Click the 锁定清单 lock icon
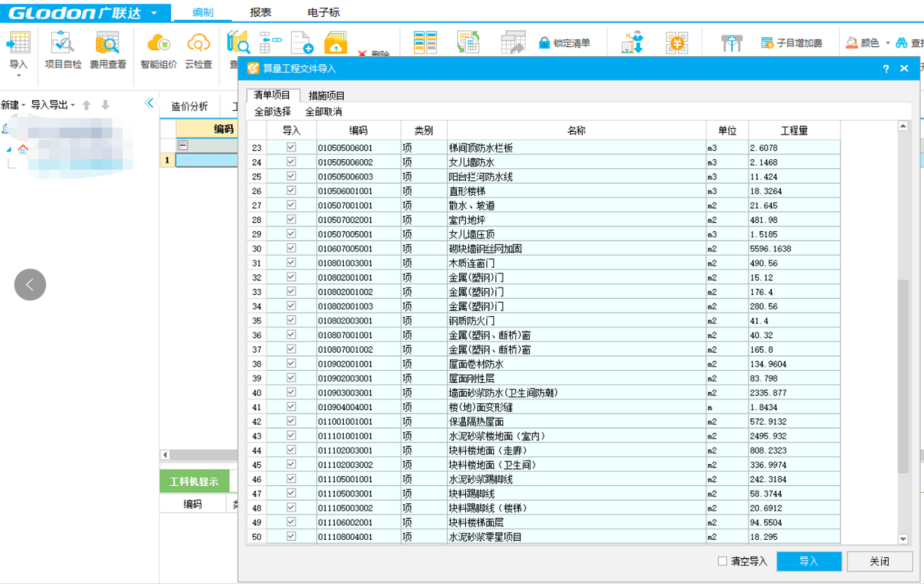 [x=544, y=43]
